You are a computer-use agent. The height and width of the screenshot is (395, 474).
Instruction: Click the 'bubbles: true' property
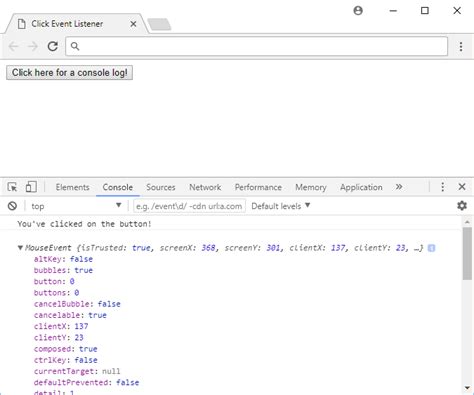point(63,270)
